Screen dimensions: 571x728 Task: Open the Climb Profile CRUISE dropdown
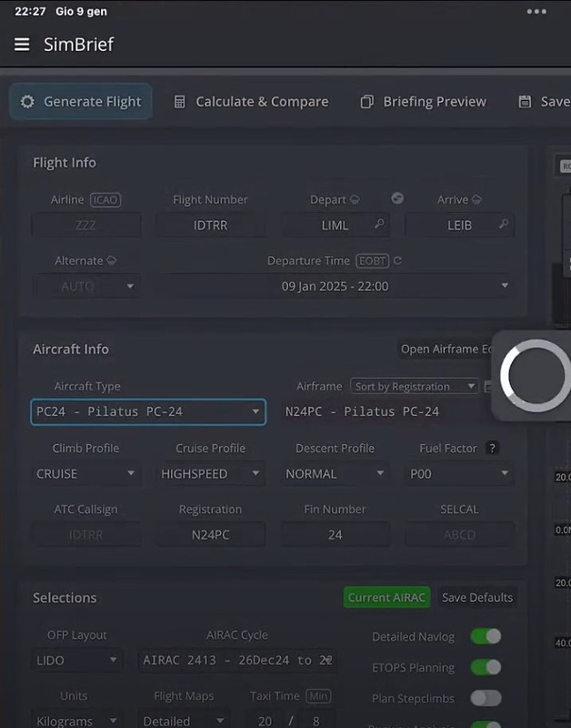[x=85, y=473]
